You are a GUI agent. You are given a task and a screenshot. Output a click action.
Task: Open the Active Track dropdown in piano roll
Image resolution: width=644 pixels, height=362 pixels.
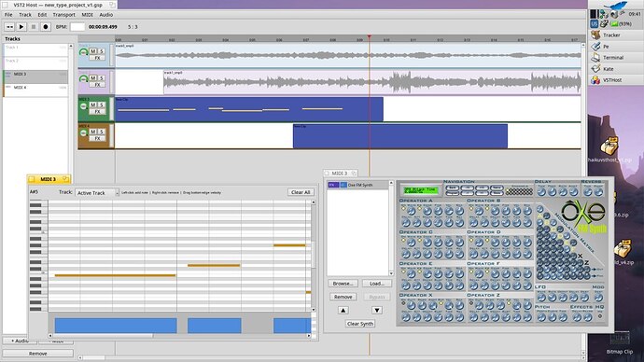point(97,192)
